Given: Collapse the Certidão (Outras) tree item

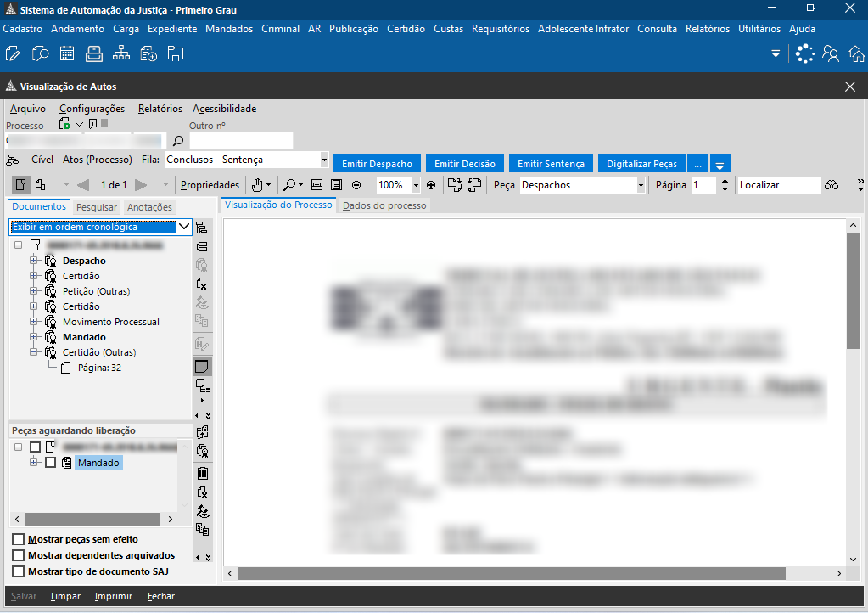Looking at the screenshot, I should [x=34, y=351].
